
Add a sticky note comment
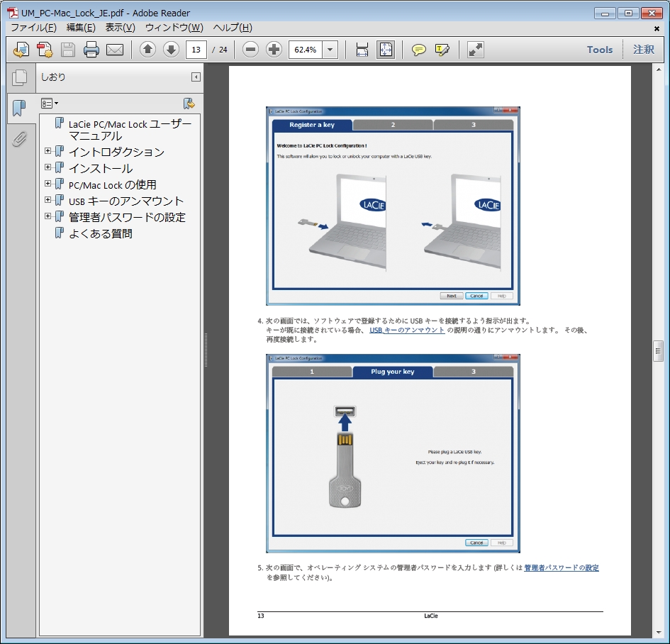point(419,50)
